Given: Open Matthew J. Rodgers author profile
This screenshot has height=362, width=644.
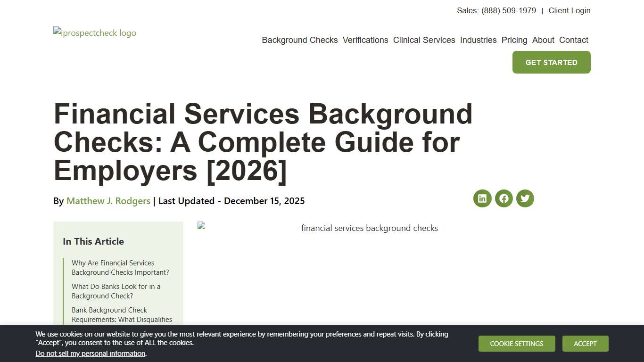Looking at the screenshot, I should coord(108,201).
